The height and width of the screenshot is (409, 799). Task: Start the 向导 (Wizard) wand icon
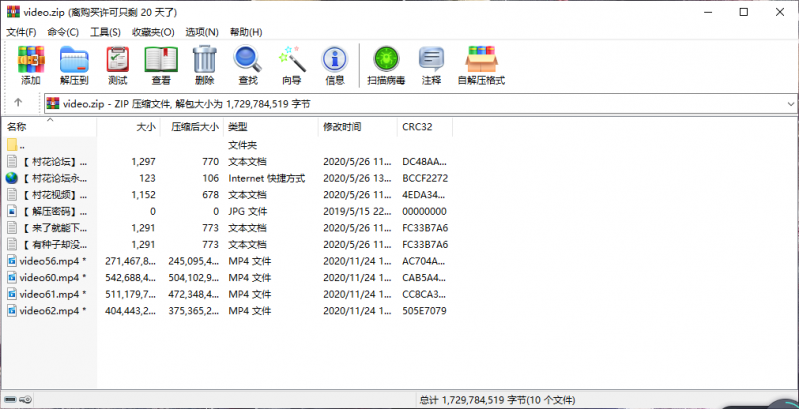[291, 64]
